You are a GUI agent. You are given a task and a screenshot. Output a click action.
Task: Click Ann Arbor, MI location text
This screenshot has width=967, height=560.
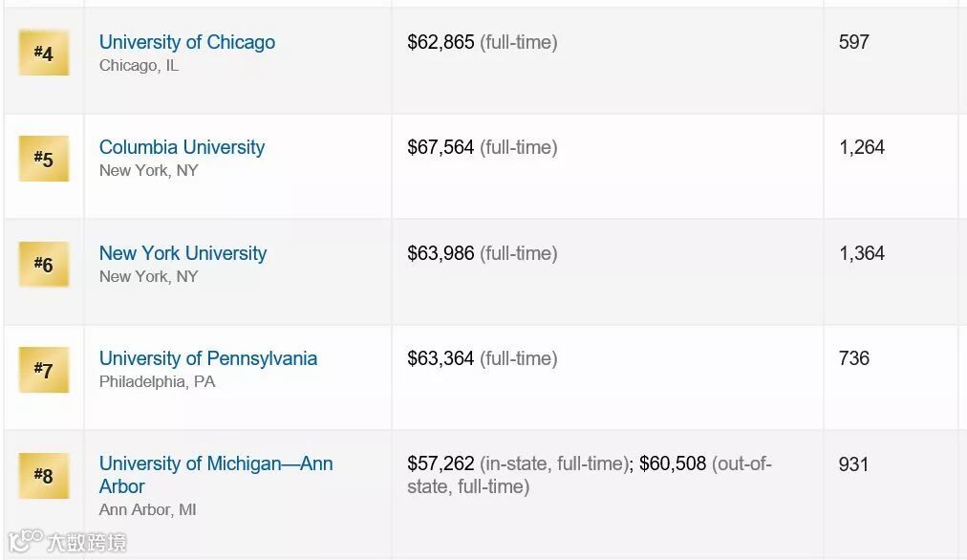(x=147, y=509)
